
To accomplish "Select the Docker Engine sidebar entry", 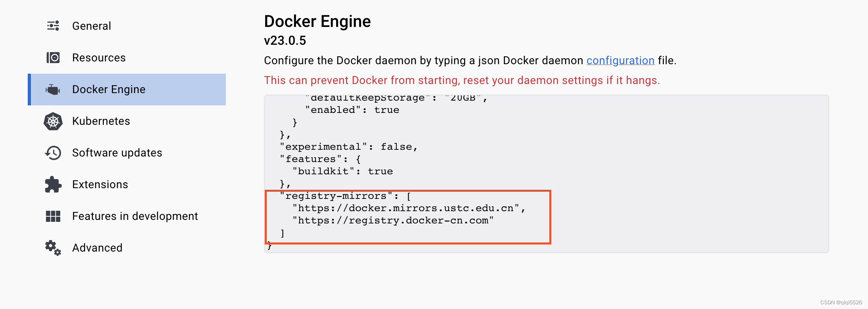I will [x=108, y=89].
